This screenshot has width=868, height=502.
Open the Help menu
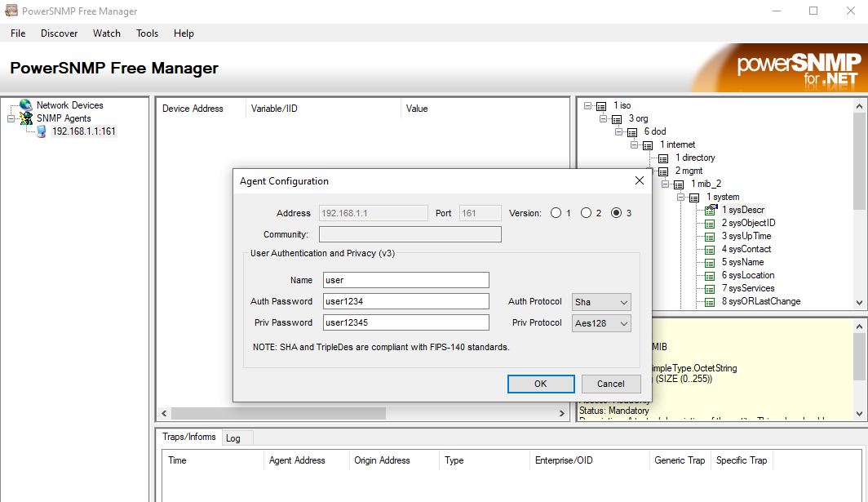pyautogui.click(x=184, y=33)
